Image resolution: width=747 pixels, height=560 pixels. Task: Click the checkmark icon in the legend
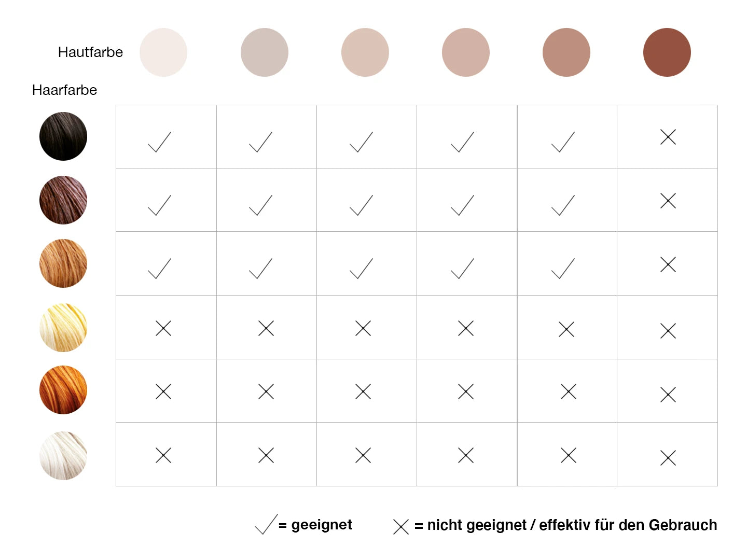(x=266, y=525)
